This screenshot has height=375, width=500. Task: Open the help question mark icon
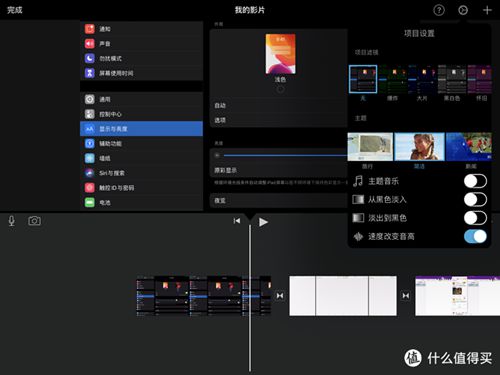(439, 10)
